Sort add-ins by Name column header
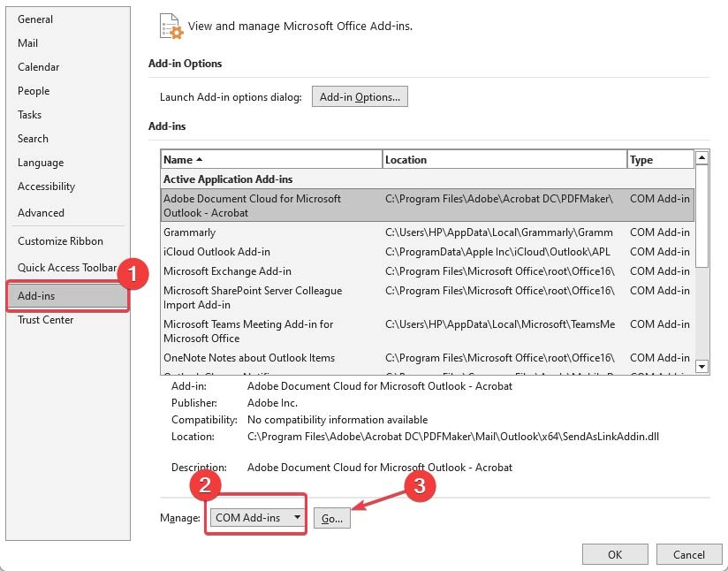This screenshot has height=571, width=728. 271,159
